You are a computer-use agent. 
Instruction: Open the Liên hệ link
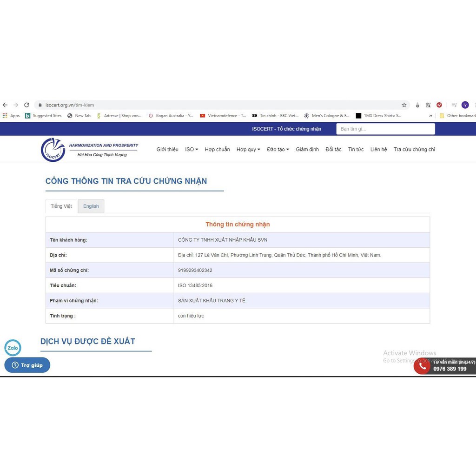(x=378, y=149)
